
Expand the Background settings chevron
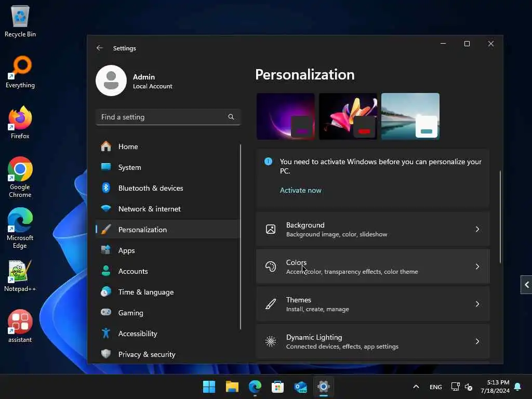tap(477, 229)
